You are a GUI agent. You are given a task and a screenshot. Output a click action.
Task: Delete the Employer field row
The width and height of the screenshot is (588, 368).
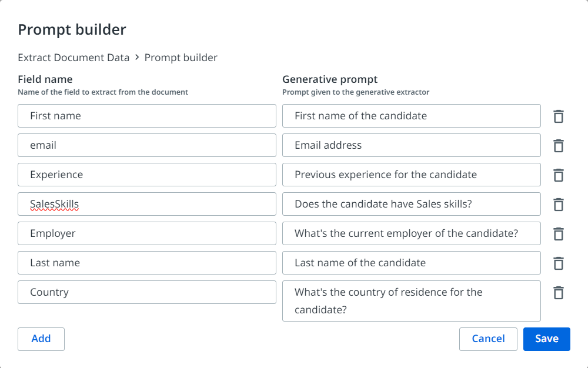tap(559, 234)
